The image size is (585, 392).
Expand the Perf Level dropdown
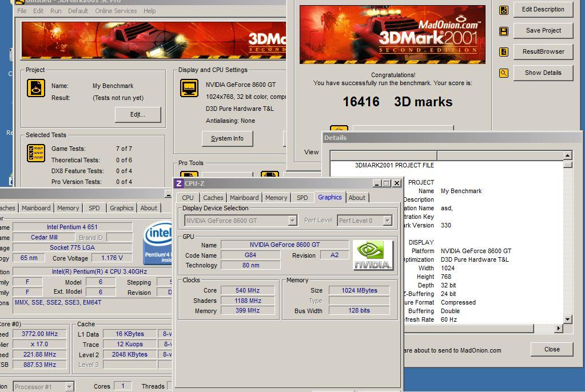[x=387, y=221]
